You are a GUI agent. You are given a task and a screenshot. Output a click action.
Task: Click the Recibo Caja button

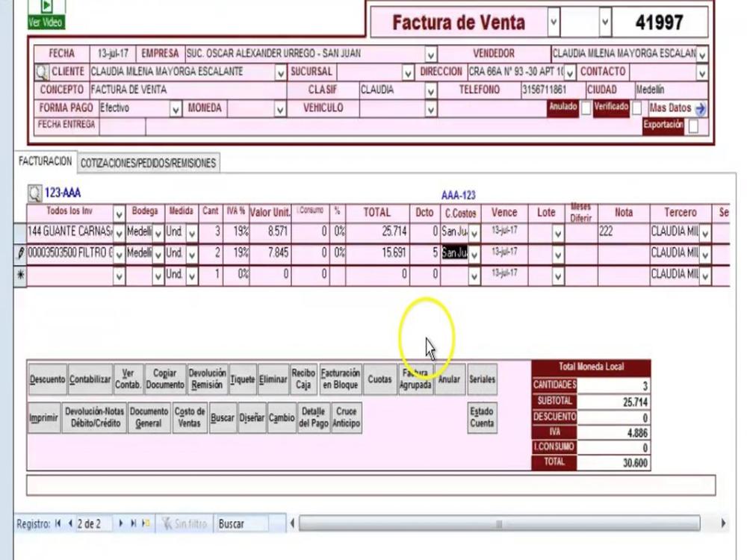coord(303,379)
